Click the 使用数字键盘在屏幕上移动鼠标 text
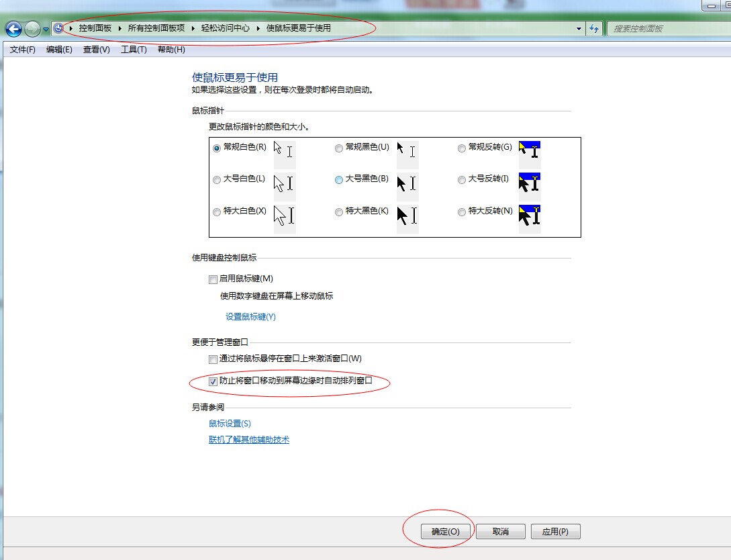Screen dimensions: 731x560 pos(277,296)
